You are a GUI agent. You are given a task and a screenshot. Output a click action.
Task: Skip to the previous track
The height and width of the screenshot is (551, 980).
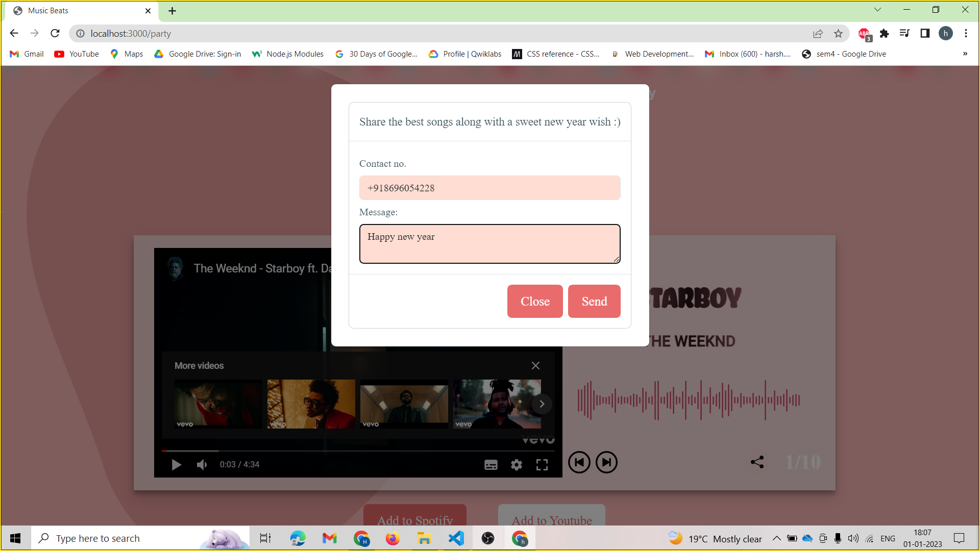click(x=579, y=462)
